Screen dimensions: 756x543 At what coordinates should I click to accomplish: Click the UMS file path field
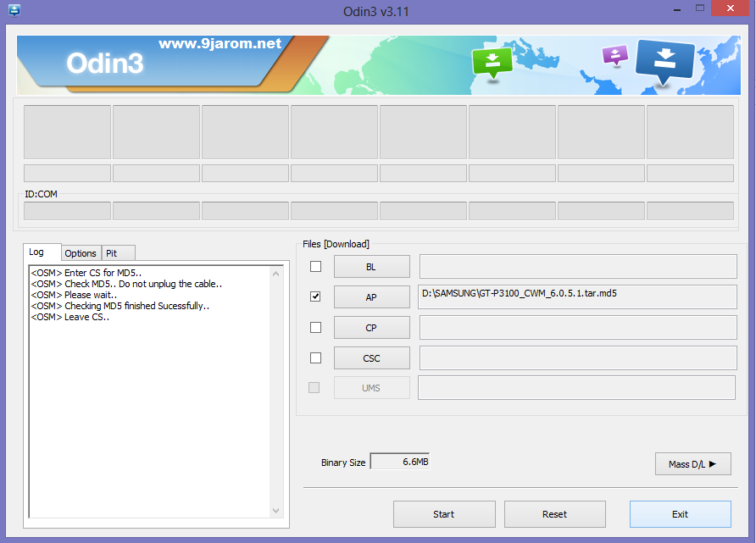pyautogui.click(x=576, y=387)
